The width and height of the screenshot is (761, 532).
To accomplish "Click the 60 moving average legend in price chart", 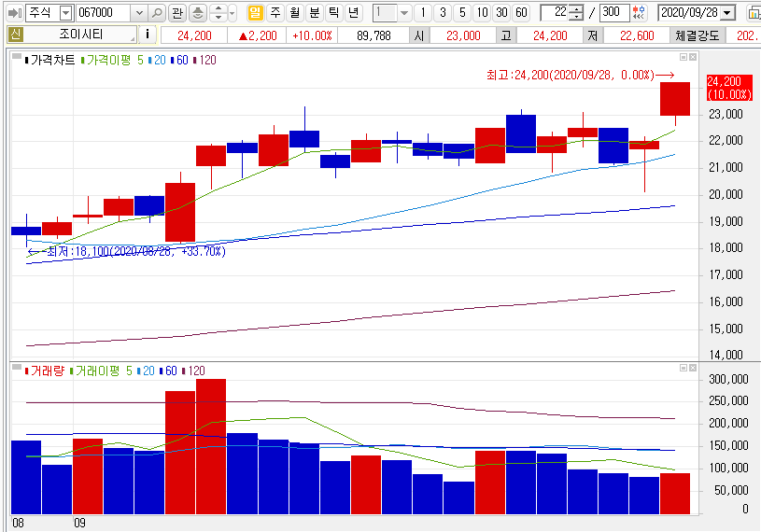I will click(179, 60).
